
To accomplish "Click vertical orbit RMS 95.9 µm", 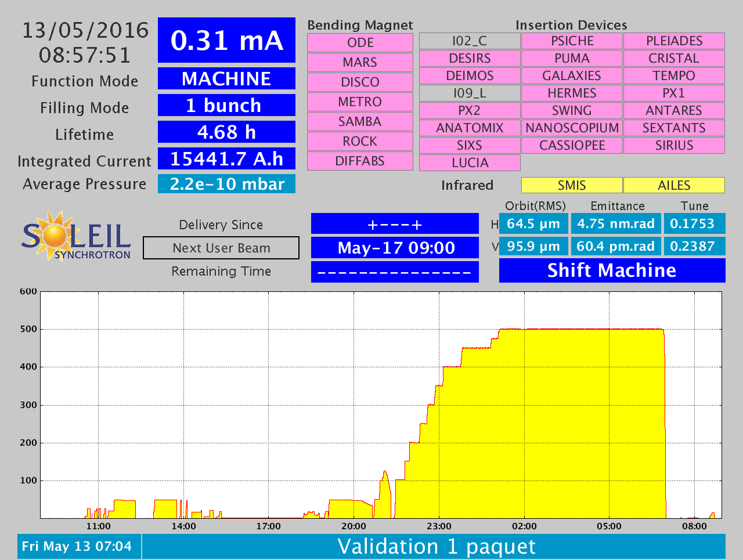I will [533, 246].
